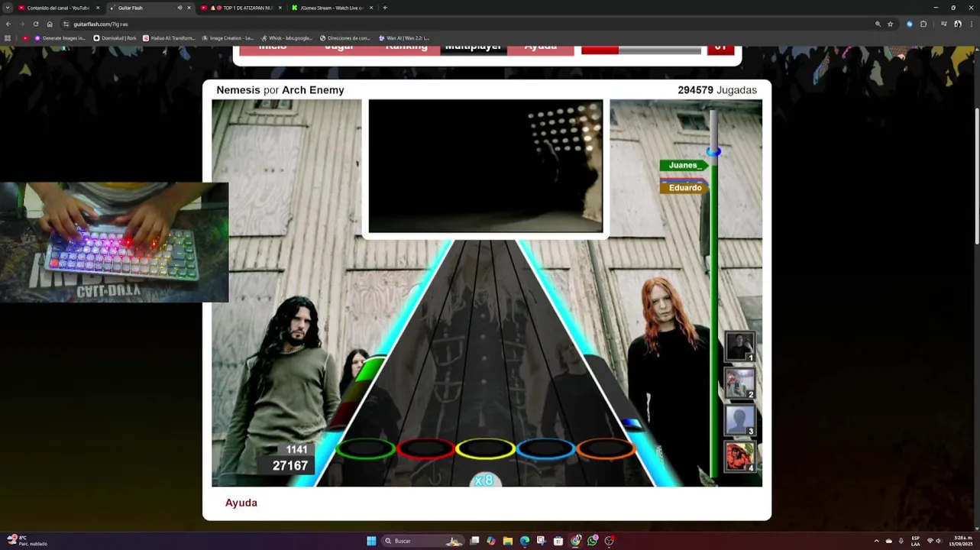Screen dimensions: 980x550
Task: Click the Arch Enemy artist name
Action: pos(313,90)
